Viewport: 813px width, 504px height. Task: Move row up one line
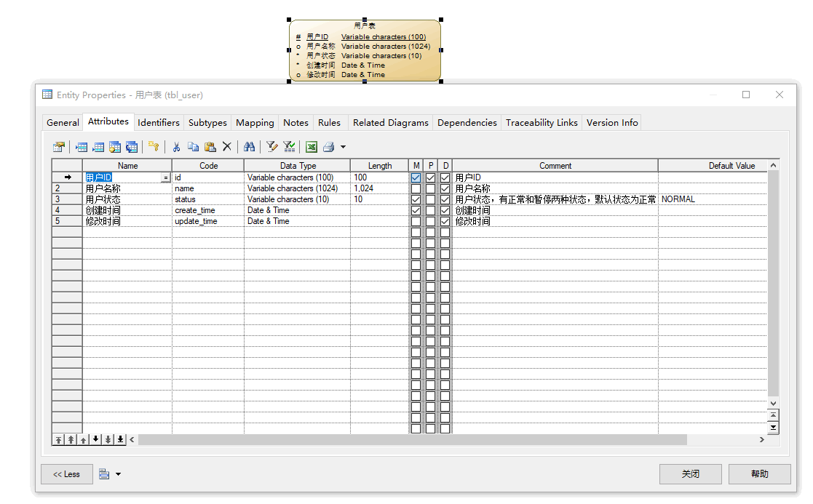[x=83, y=440]
